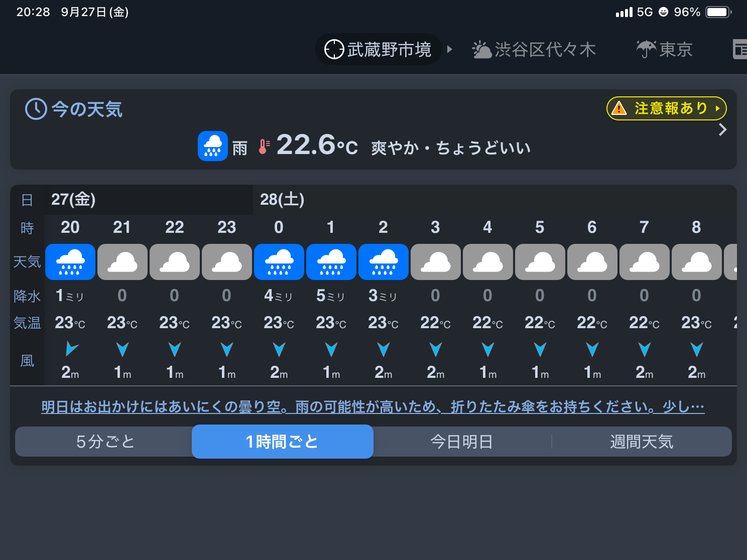Tap the current location crosshair icon
Screen dimensions: 747x560
[334, 49]
